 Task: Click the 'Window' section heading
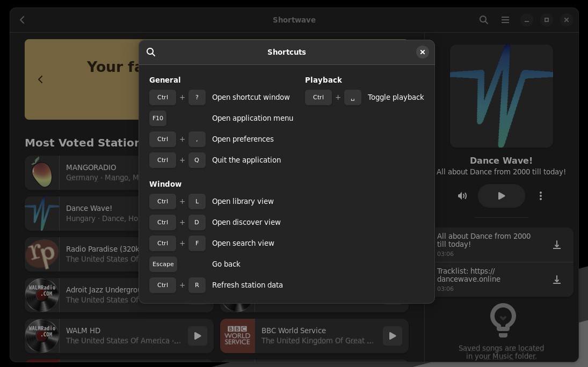click(x=165, y=184)
